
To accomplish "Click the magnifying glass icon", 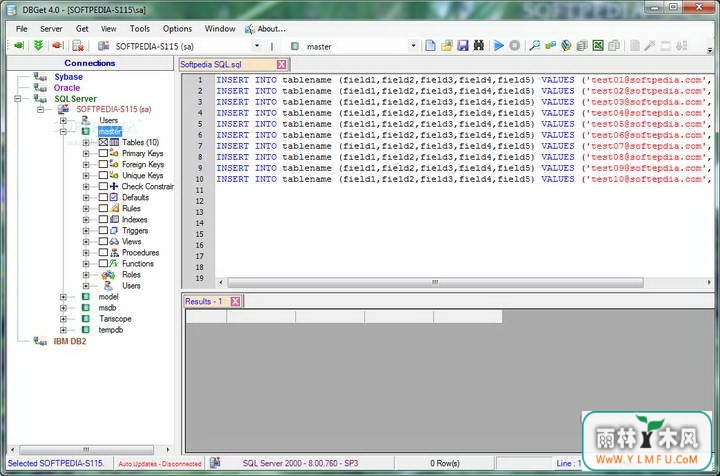I will click(534, 46).
